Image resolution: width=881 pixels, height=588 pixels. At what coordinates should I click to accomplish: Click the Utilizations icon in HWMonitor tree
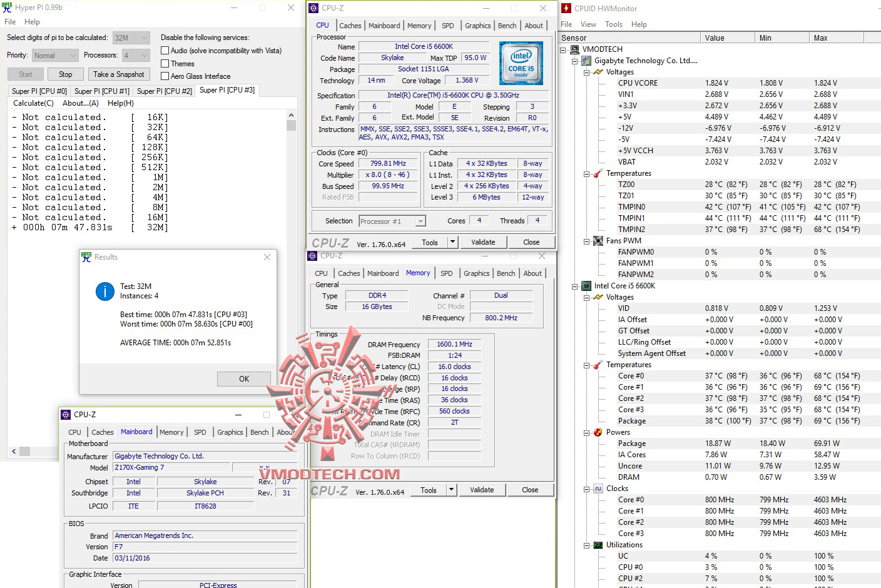click(x=598, y=545)
